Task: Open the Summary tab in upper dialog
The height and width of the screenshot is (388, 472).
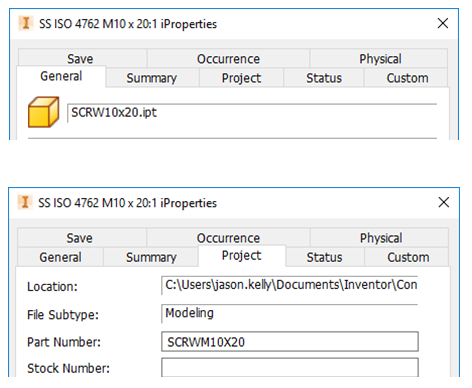Action: (x=152, y=78)
